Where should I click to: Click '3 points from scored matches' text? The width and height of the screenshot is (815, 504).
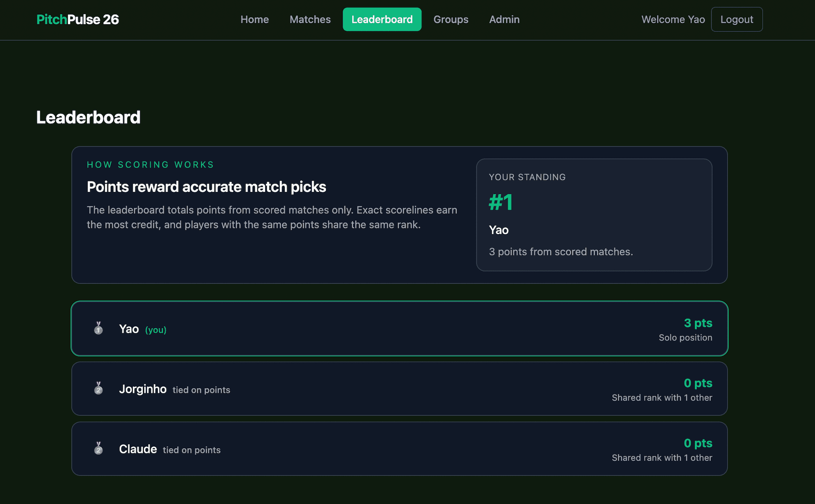pyautogui.click(x=561, y=252)
